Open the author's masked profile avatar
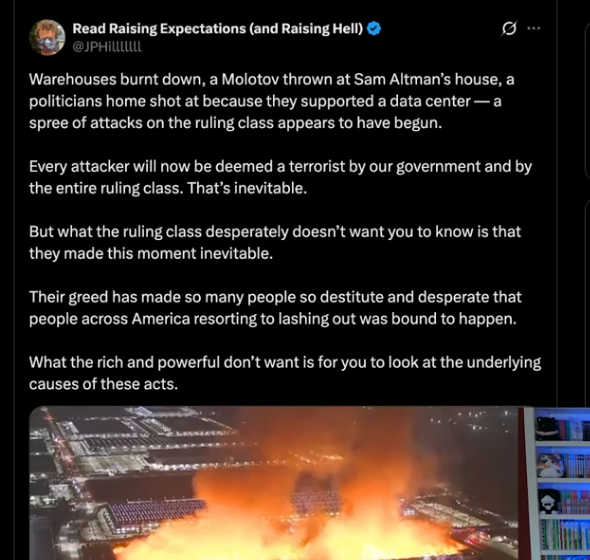 pyautogui.click(x=47, y=37)
